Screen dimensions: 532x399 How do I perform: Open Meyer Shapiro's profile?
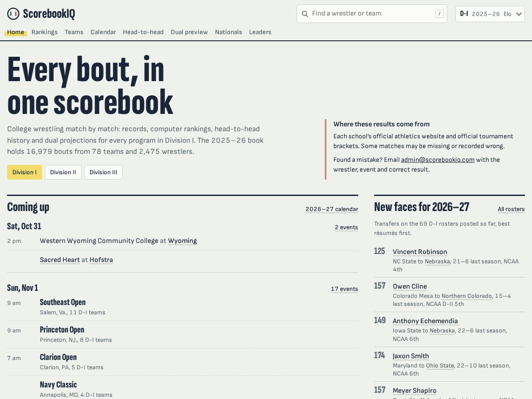click(x=415, y=391)
